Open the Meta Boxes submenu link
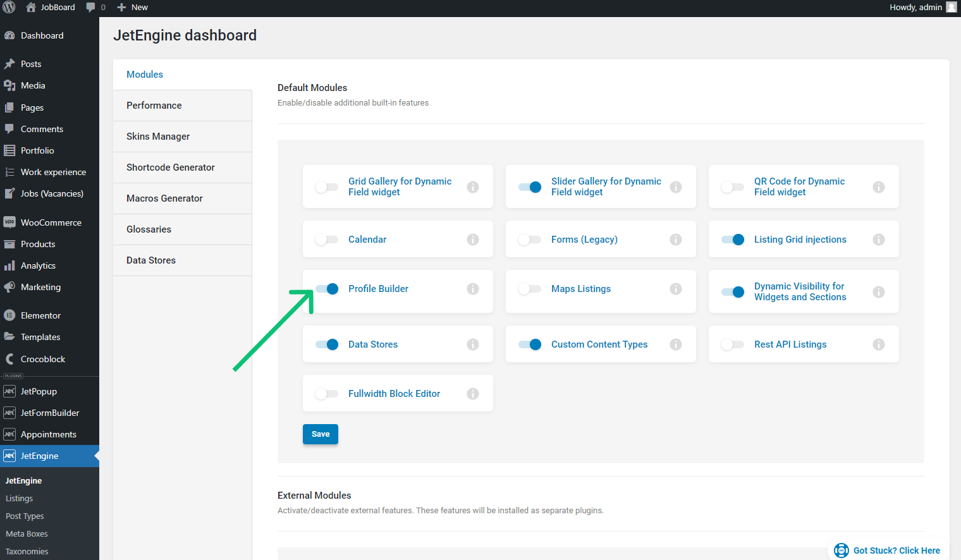 tap(27, 534)
